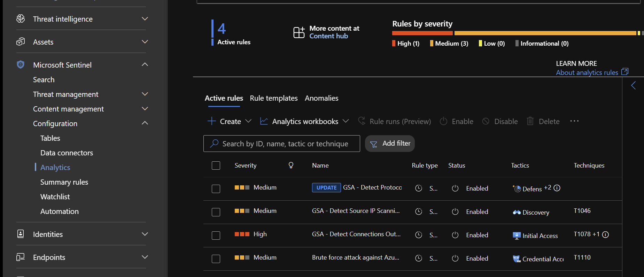This screenshot has width=644, height=277.
Task: Expand the Identities section chevron
Action: pos(145,234)
